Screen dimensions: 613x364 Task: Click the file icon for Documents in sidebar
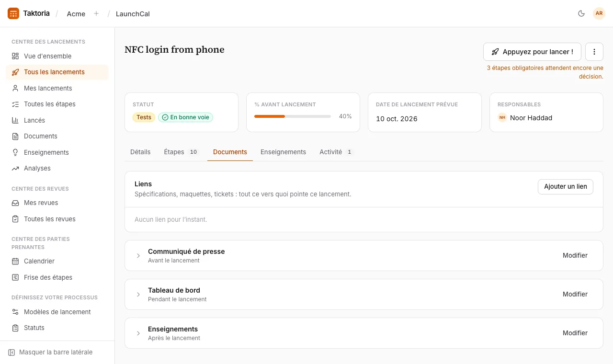[15, 136]
